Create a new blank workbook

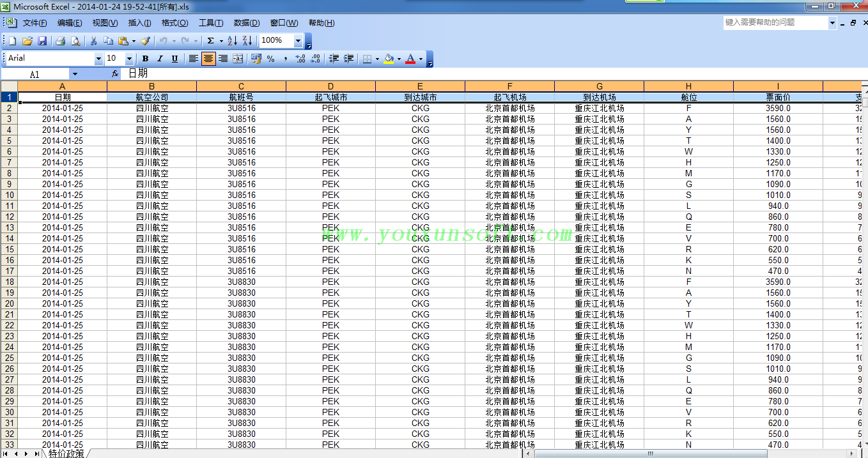12,41
